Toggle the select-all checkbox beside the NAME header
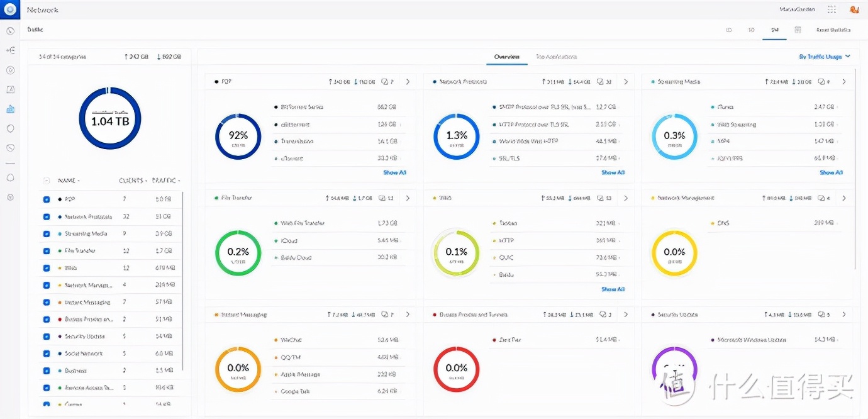This screenshot has width=868, height=419. [x=47, y=181]
